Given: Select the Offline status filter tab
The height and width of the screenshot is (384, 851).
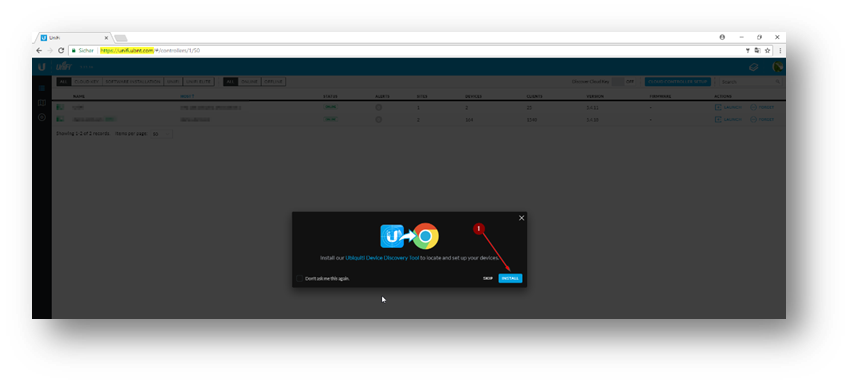Looking at the screenshot, I should pos(274,81).
